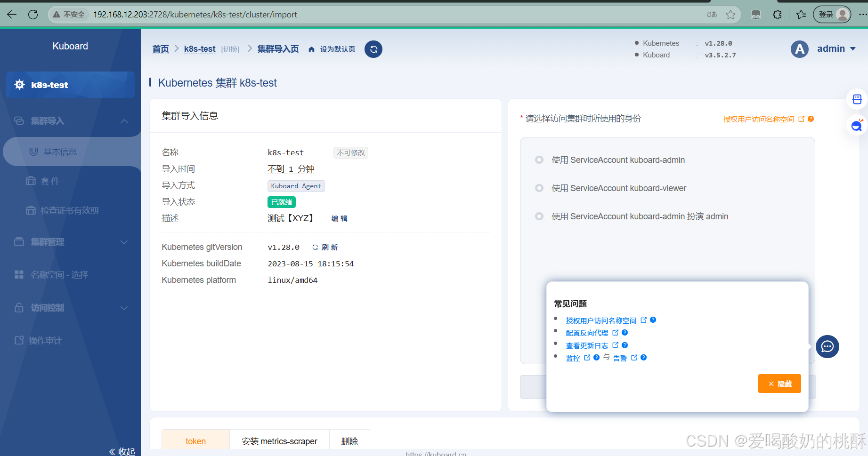
Task: Click the k8s-test gear icon in sidebar
Action: (x=20, y=85)
